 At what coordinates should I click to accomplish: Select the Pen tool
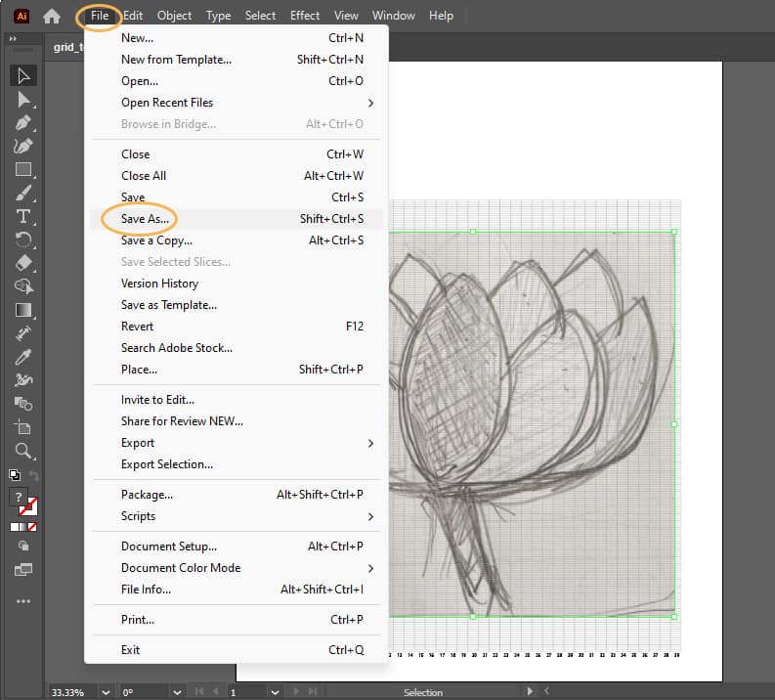pos(23,122)
